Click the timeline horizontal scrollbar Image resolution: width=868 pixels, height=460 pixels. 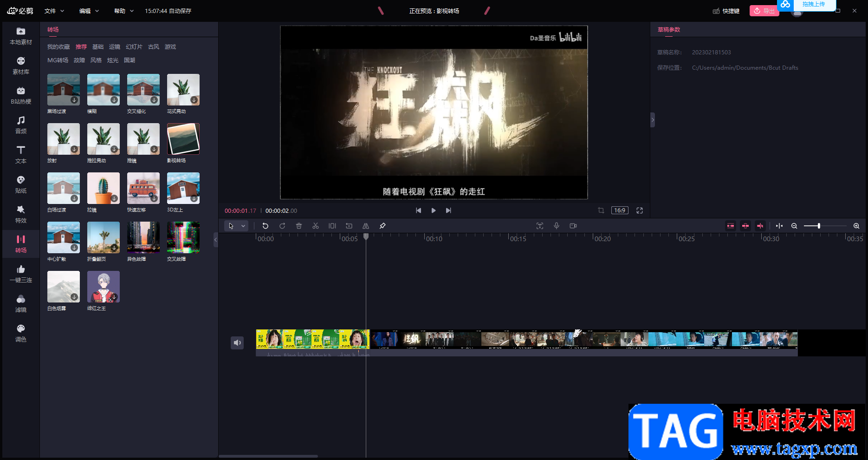[268, 456]
